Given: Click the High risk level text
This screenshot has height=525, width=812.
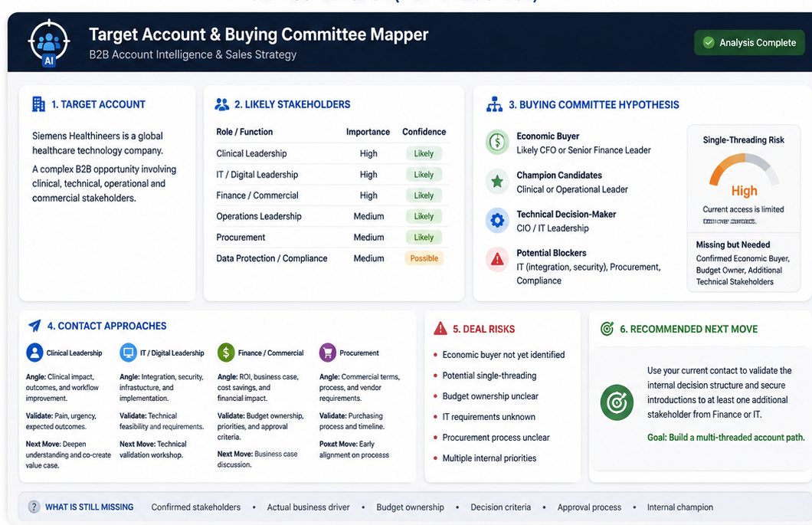Looking at the screenshot, I should click(744, 191).
